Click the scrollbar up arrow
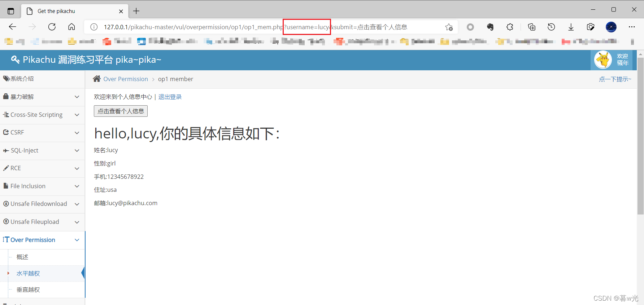This screenshot has height=305, width=644. pyautogui.click(x=640, y=54)
